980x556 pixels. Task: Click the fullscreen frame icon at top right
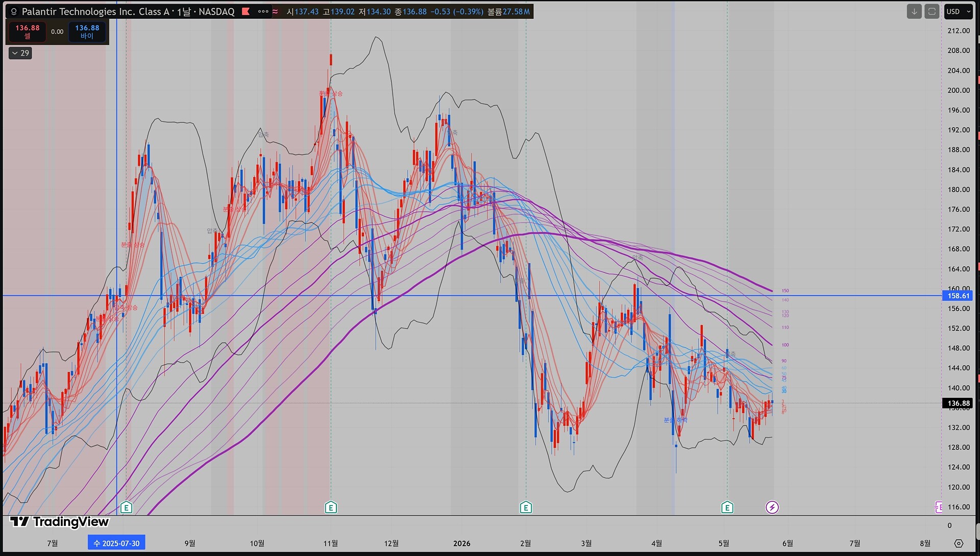pos(932,11)
